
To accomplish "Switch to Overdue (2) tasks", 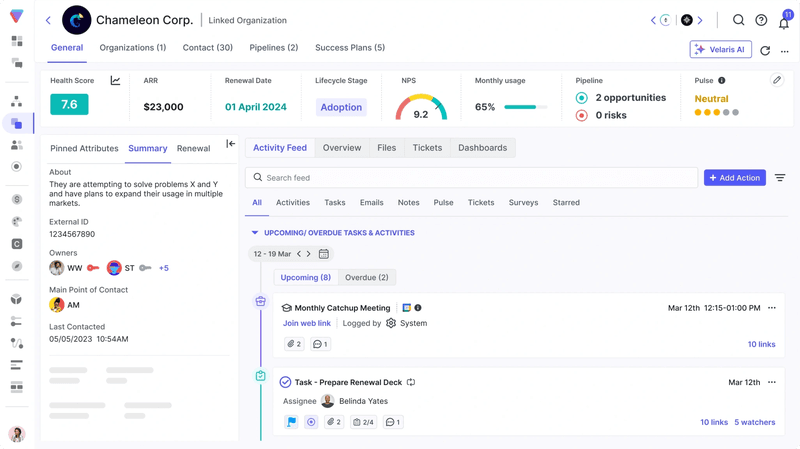I will (x=366, y=277).
